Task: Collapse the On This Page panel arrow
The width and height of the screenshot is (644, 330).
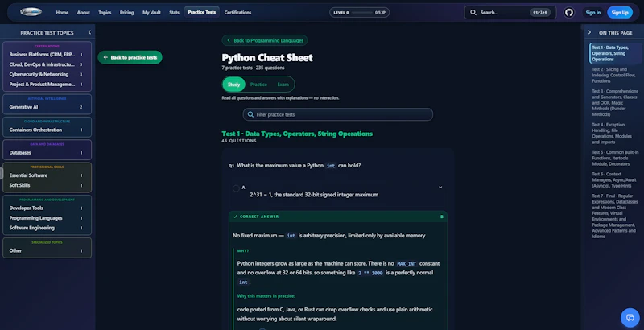Action: 589,32
